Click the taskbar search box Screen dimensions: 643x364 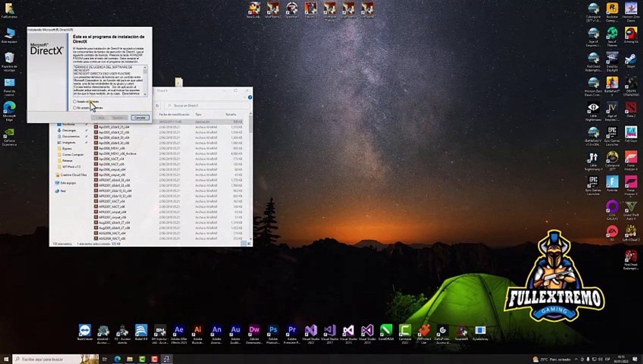pyautogui.click(x=56, y=359)
